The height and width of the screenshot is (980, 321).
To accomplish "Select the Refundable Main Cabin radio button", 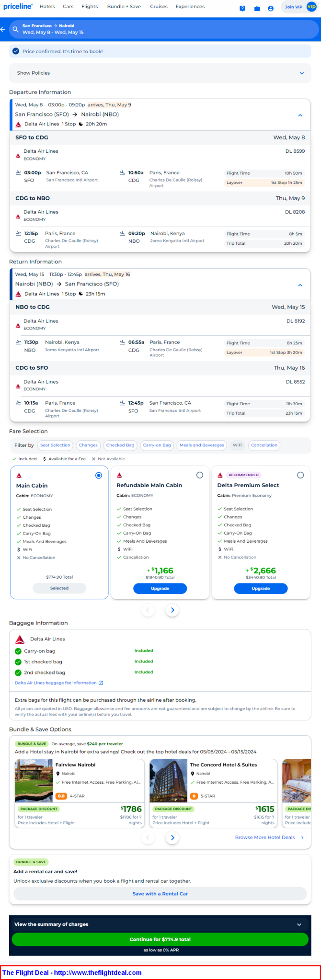I will pos(200,475).
